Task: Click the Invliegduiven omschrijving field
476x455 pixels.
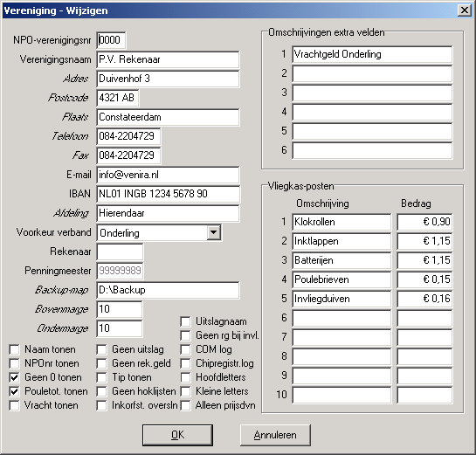Action: 341,299
